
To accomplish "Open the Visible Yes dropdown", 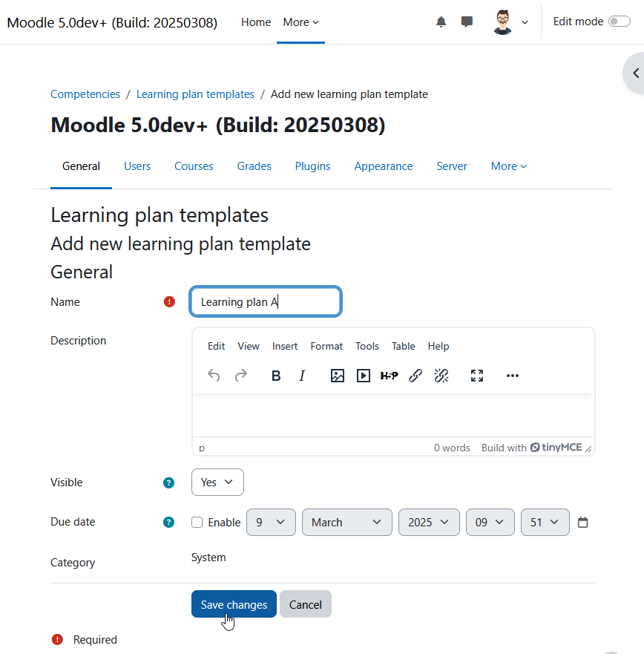I will pyautogui.click(x=217, y=483).
